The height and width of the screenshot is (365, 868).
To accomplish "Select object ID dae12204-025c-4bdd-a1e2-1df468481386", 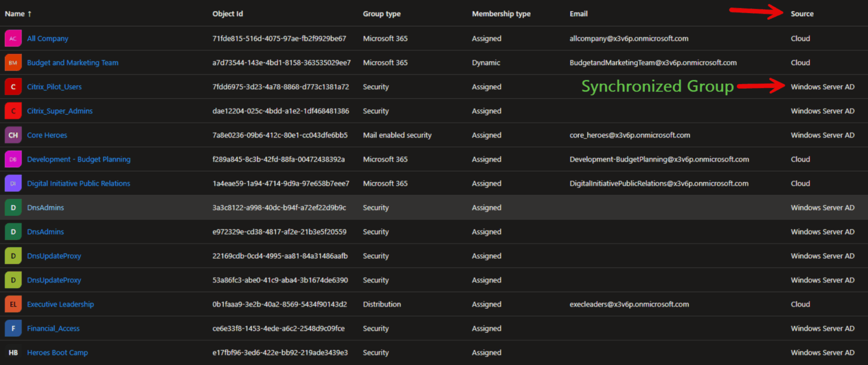I will click(x=281, y=111).
